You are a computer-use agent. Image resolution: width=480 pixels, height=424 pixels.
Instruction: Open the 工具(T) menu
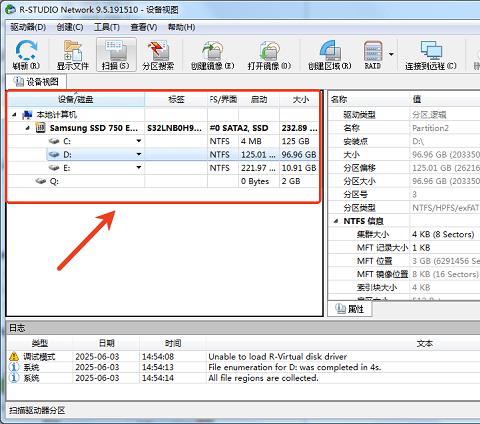coord(107,27)
